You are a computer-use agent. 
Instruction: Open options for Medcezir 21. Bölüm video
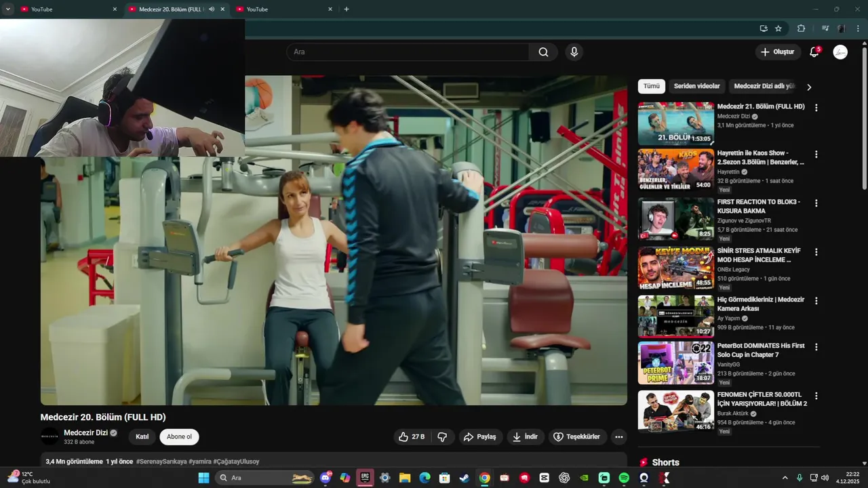point(816,108)
